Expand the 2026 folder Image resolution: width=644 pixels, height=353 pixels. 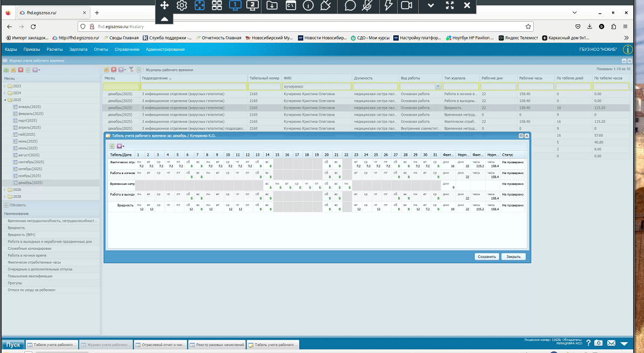[5, 190]
